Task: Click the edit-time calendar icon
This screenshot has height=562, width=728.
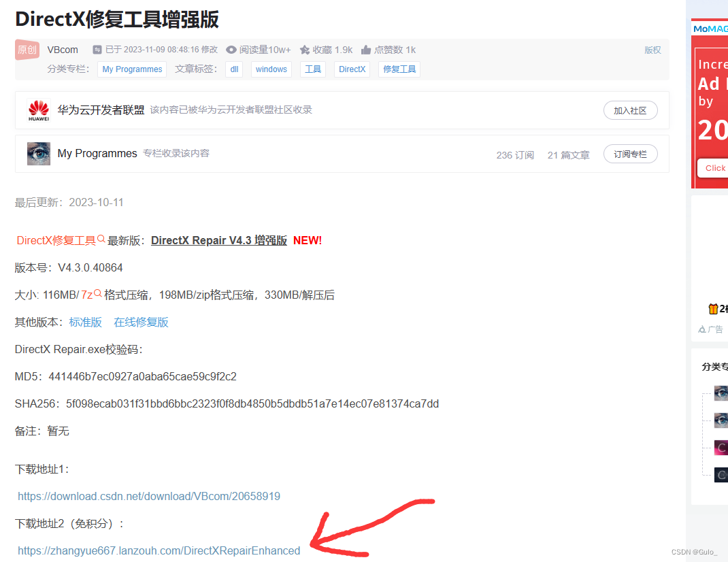Action: click(97, 50)
